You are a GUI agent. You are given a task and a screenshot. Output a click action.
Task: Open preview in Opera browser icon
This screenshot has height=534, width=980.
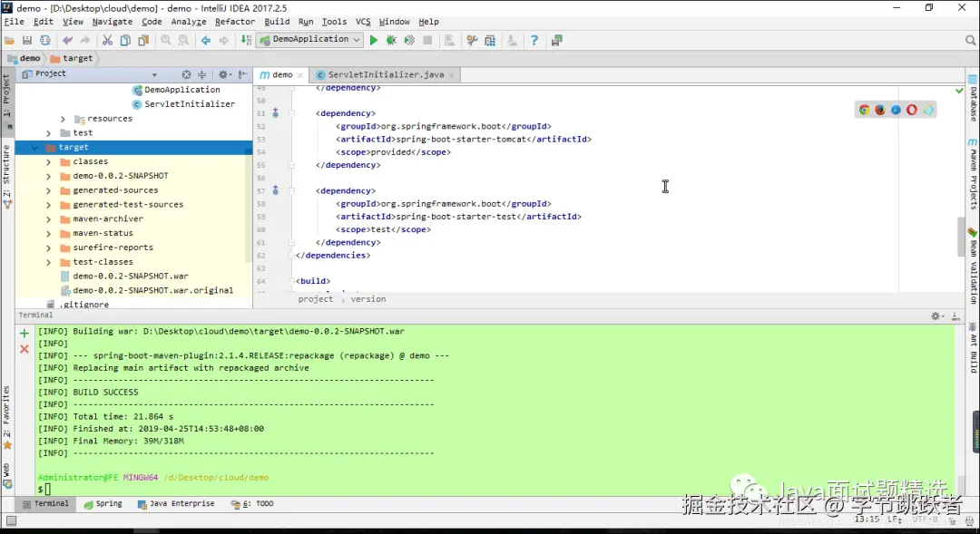[912, 110]
